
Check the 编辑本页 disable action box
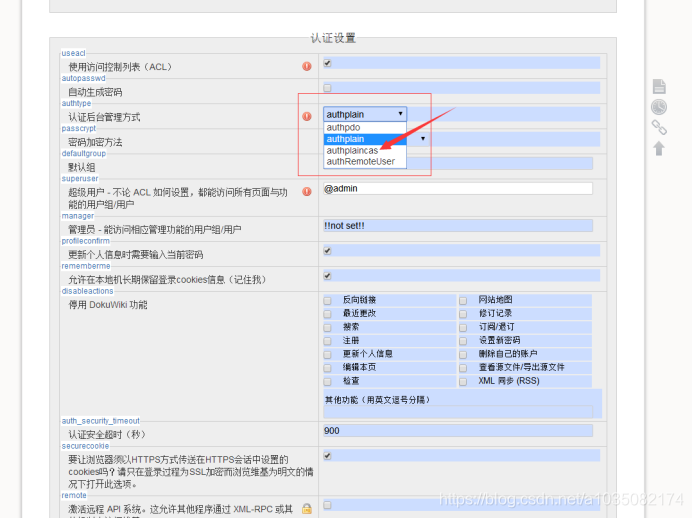(327, 368)
